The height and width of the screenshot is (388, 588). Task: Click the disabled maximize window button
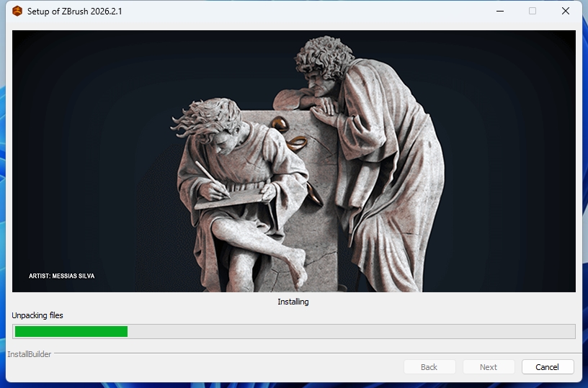coord(533,11)
